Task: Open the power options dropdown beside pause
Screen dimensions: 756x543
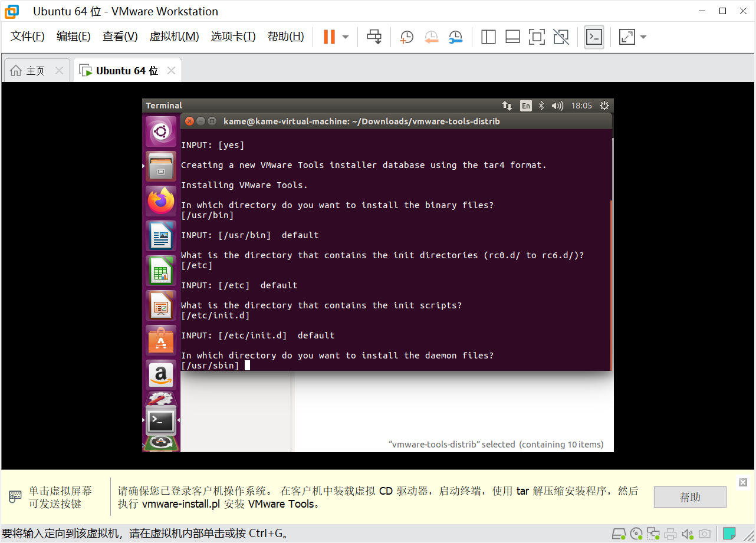Action: point(346,37)
